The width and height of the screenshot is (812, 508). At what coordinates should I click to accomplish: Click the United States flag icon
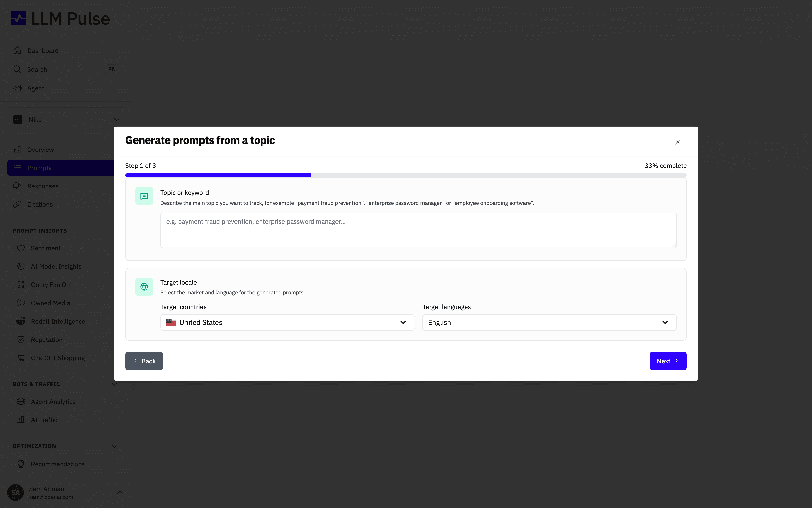[x=171, y=323]
